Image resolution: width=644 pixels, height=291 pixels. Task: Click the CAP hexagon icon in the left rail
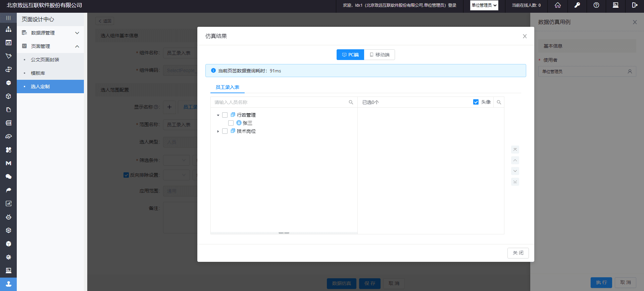(8, 83)
